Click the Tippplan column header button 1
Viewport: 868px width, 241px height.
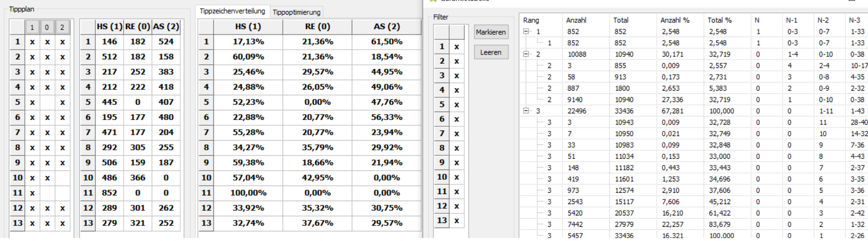(32, 27)
